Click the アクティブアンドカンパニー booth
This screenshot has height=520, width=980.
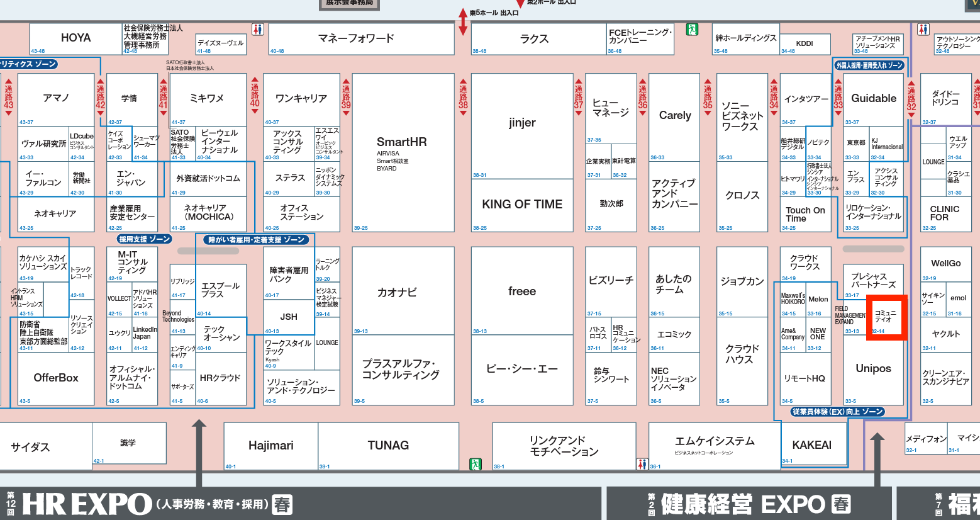674,196
